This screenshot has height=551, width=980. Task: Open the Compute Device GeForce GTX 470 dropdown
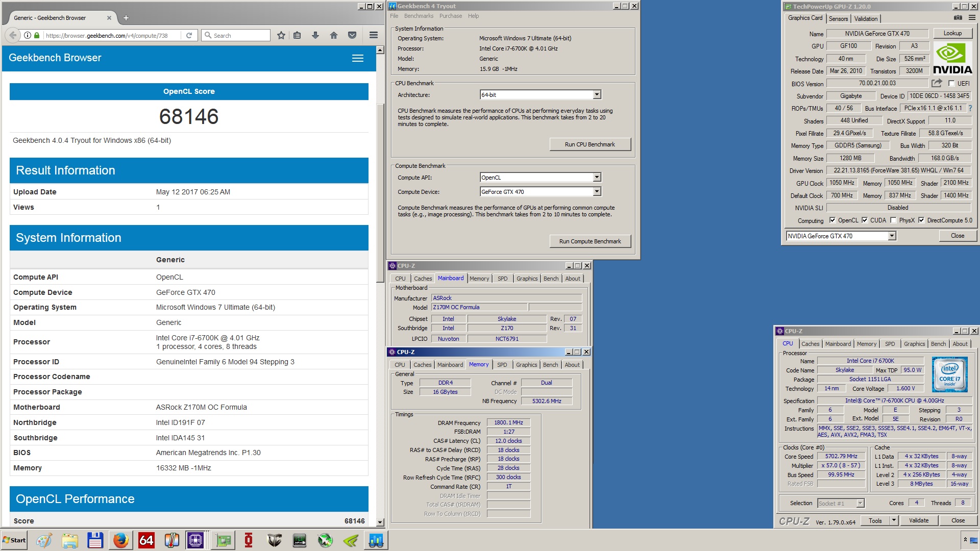click(x=597, y=192)
